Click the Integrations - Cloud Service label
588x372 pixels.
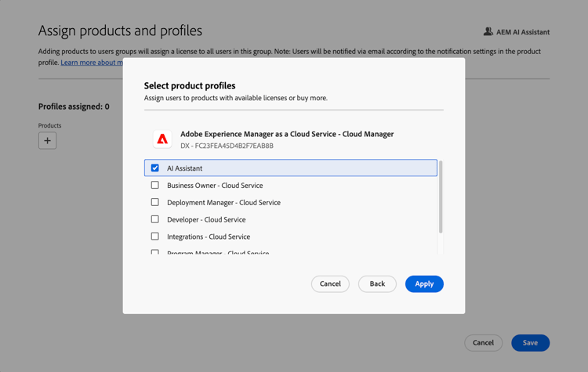click(209, 237)
